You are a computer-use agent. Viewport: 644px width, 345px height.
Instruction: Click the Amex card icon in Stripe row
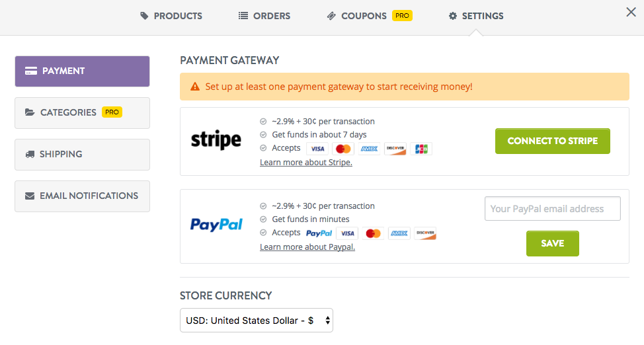370,149
